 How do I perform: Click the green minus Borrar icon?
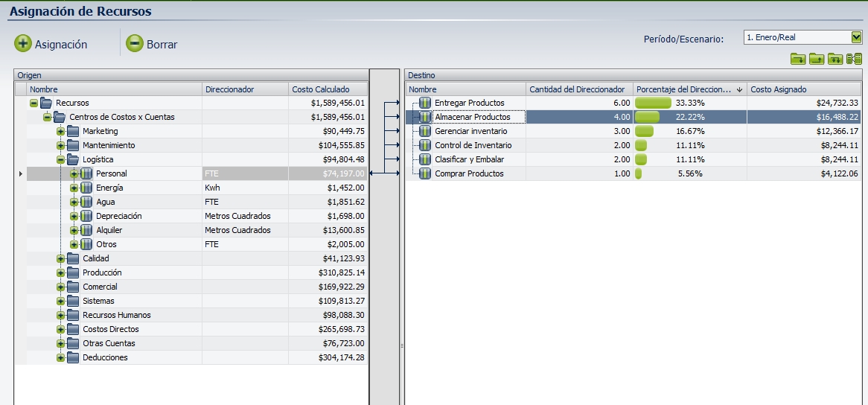pos(135,43)
